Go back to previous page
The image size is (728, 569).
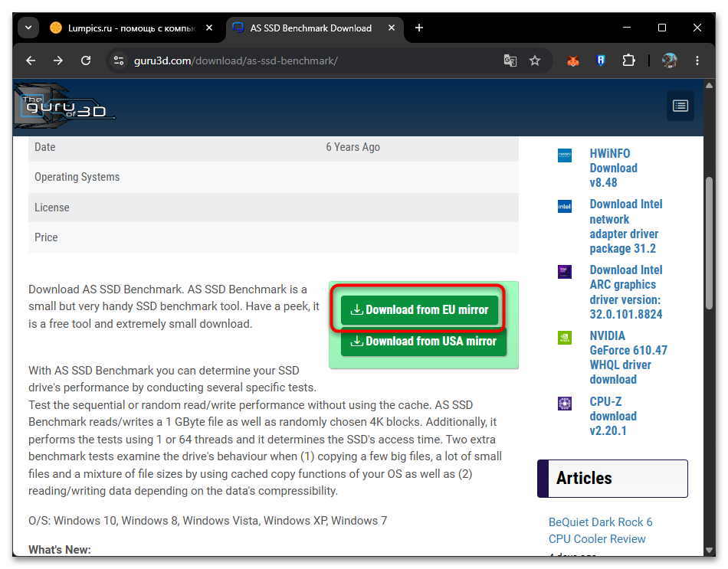[31, 60]
